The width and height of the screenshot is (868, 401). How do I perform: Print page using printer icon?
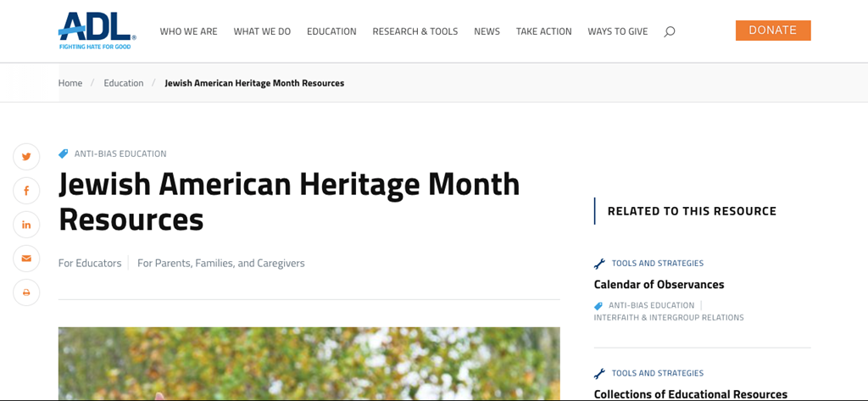pyautogui.click(x=26, y=292)
